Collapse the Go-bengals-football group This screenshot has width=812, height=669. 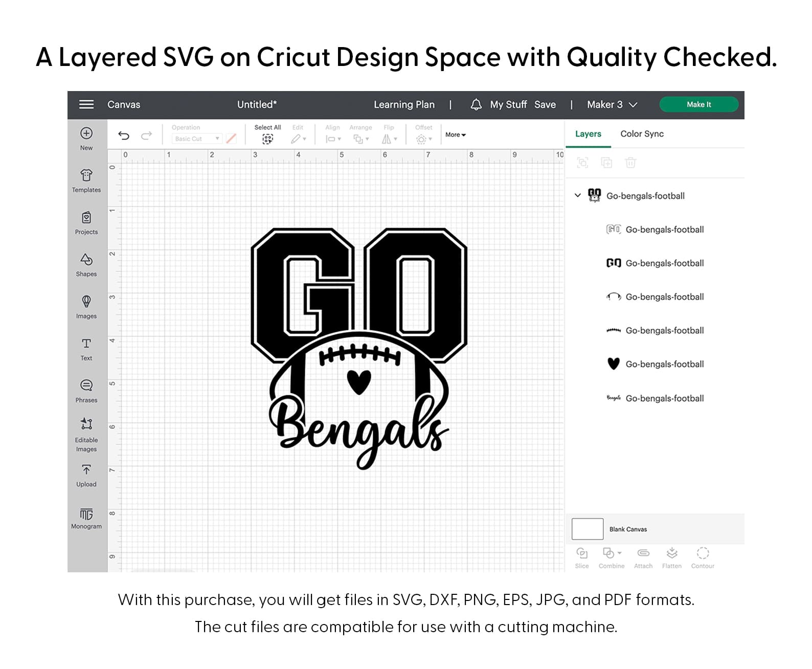[578, 195]
